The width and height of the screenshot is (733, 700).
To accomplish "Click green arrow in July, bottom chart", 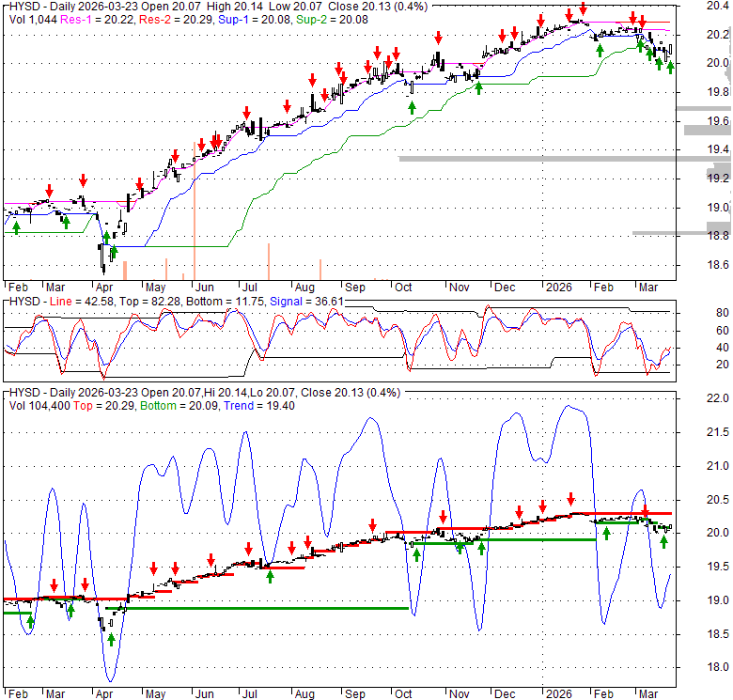I will [270, 576].
